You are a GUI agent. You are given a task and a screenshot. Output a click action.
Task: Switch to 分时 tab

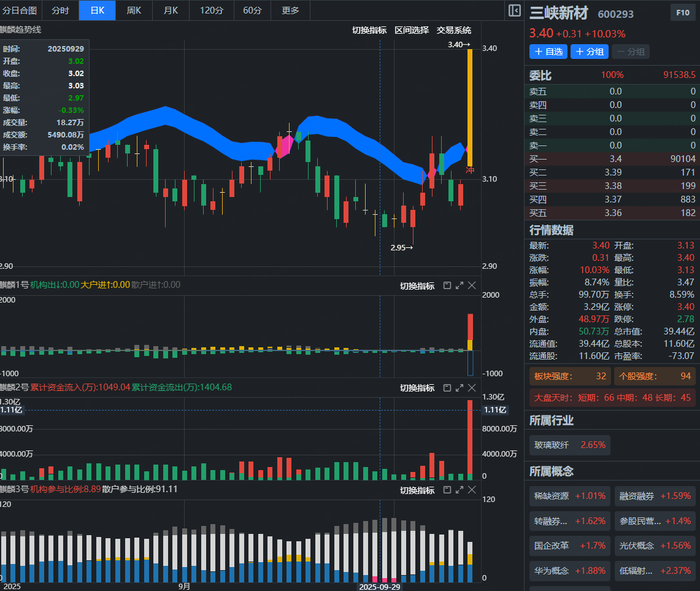[x=60, y=10]
